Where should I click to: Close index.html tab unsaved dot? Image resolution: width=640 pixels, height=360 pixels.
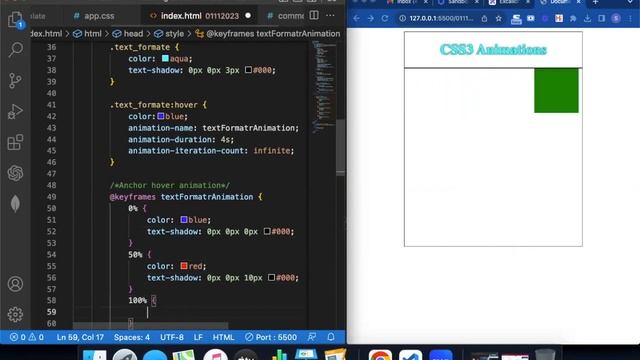click(x=248, y=16)
